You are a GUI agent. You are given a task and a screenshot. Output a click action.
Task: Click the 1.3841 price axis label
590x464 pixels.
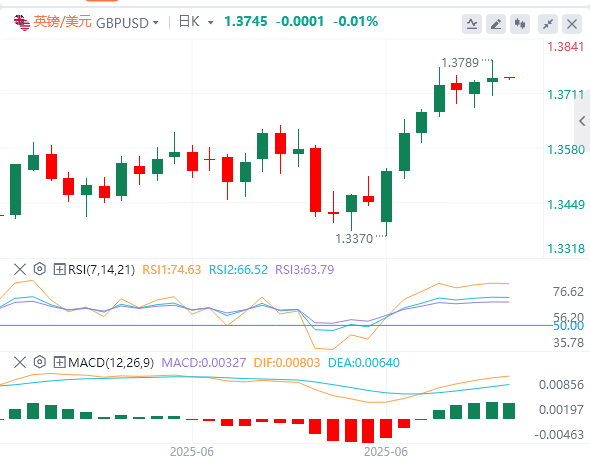click(x=566, y=47)
